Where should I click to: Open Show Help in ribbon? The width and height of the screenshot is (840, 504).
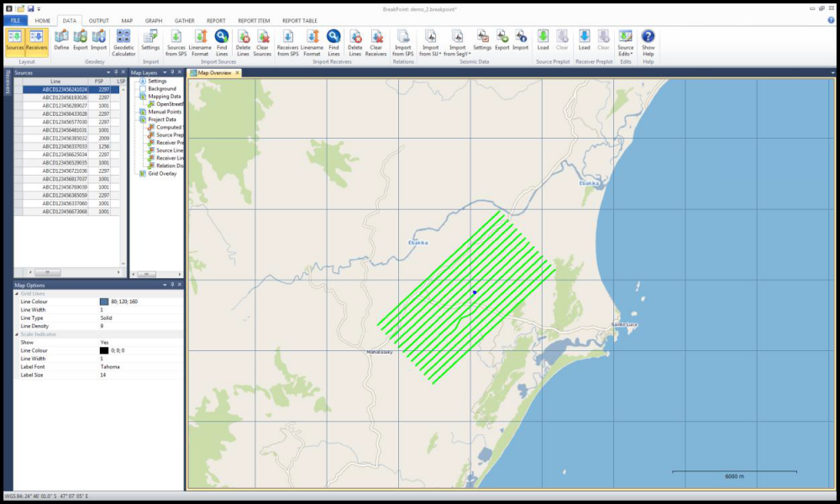point(648,42)
